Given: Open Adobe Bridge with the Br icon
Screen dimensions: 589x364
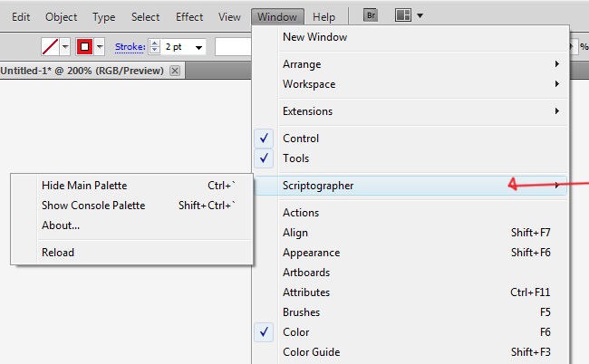Looking at the screenshot, I should (370, 16).
